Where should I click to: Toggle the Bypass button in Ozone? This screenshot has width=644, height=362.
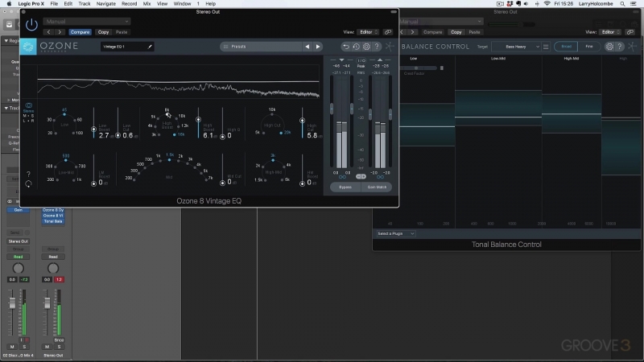click(x=345, y=187)
